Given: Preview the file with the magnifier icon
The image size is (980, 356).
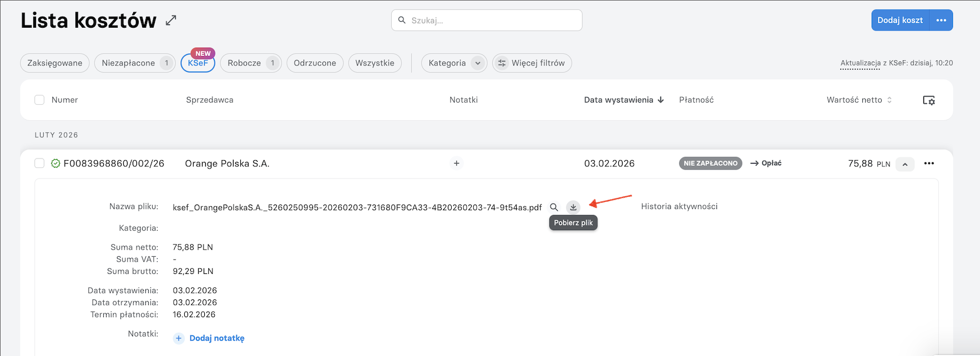Looking at the screenshot, I should pos(554,207).
